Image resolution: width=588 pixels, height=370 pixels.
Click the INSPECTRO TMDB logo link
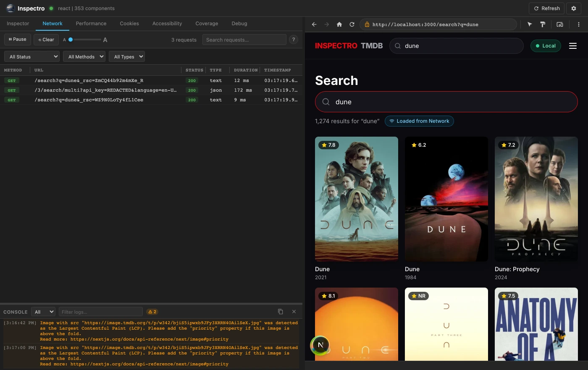pos(349,46)
